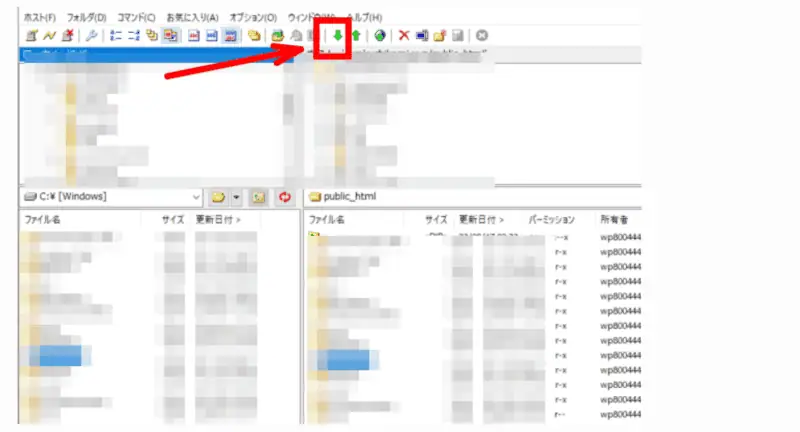The width and height of the screenshot is (800, 432).
Task: Click the round gray abort icon
Action: coord(482,36)
